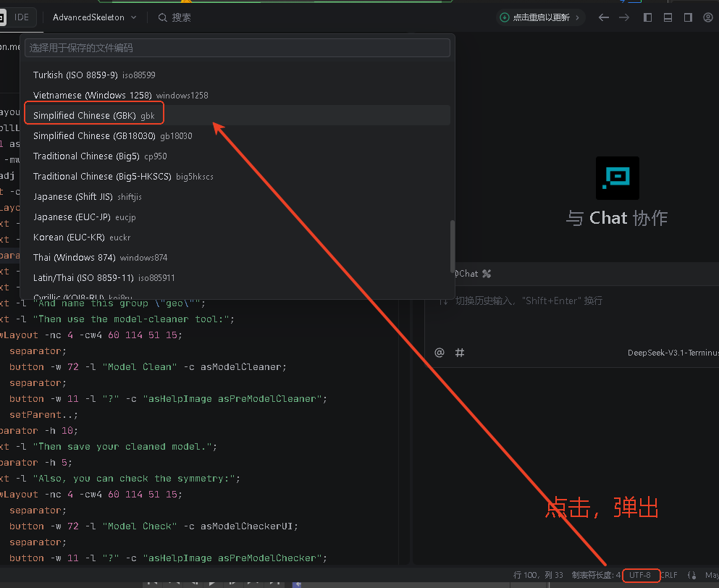Toggle the right sidebar layout icon
Image resolution: width=719 pixels, height=588 pixels.
(688, 17)
